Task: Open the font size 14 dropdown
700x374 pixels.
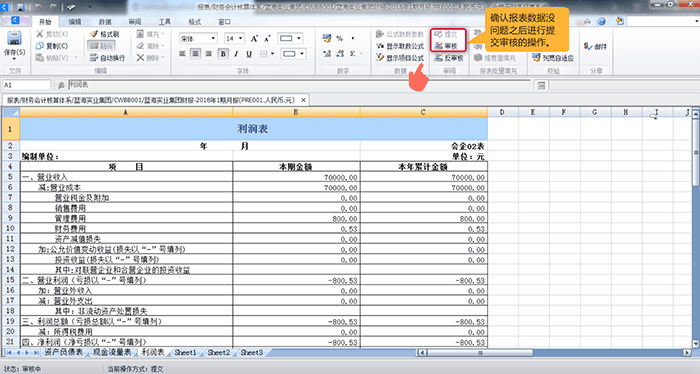Action: pos(241,38)
